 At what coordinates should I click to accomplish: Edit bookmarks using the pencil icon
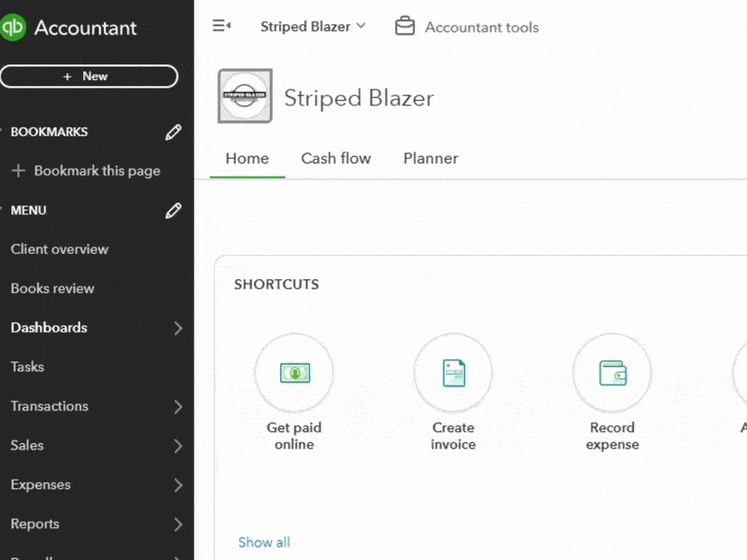pyautogui.click(x=174, y=132)
